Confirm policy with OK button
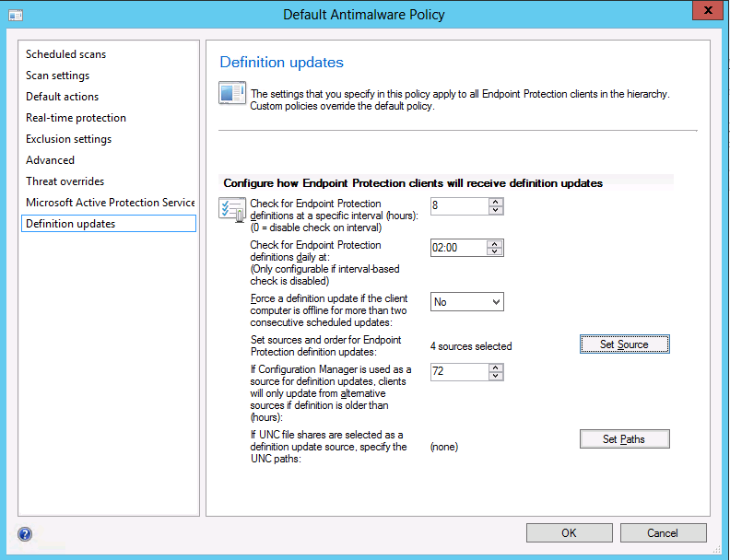 [x=569, y=533]
